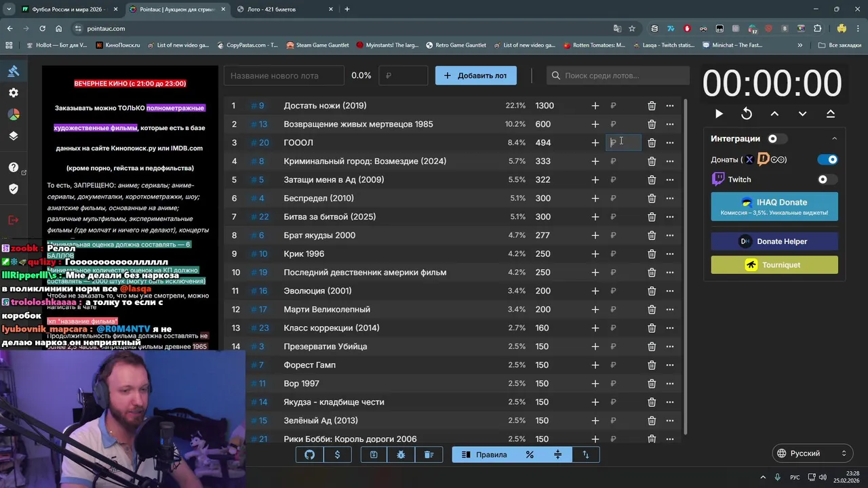Screen dimensions: 868x488
Task: Open more options for Беспредел (2010)
Action: click(670, 198)
